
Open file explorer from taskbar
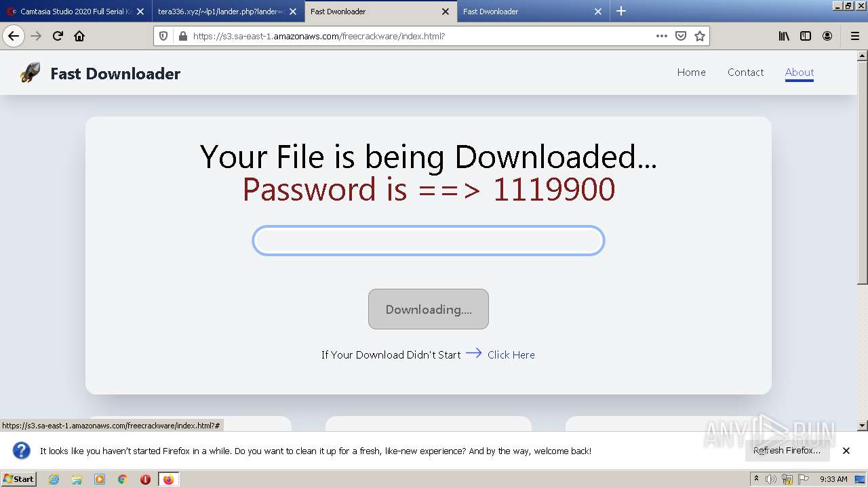coord(77,479)
